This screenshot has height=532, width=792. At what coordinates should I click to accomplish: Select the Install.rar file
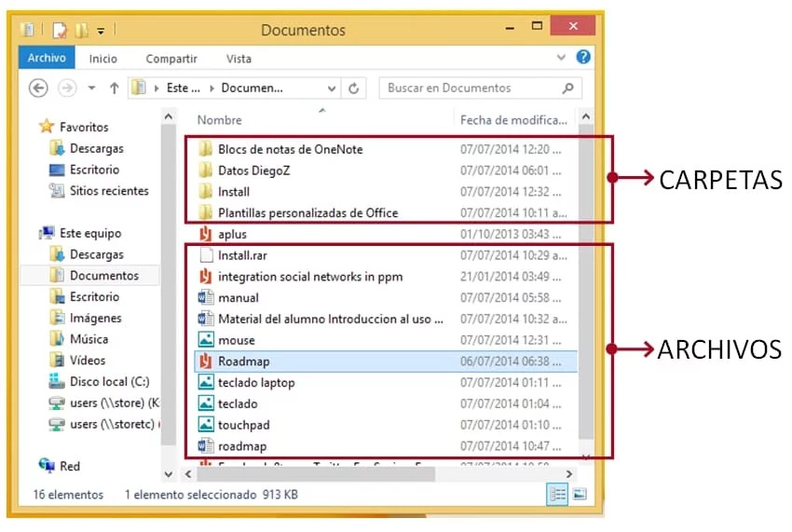coord(241,255)
